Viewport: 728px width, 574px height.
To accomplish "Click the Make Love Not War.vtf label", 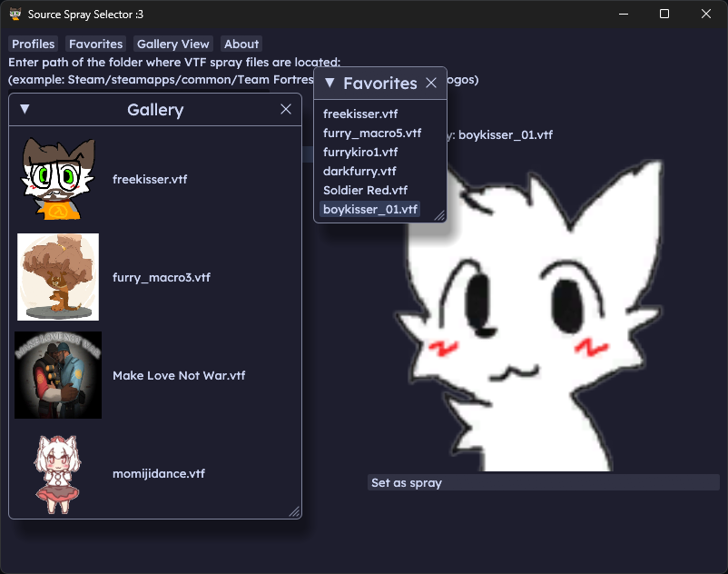I will click(179, 375).
